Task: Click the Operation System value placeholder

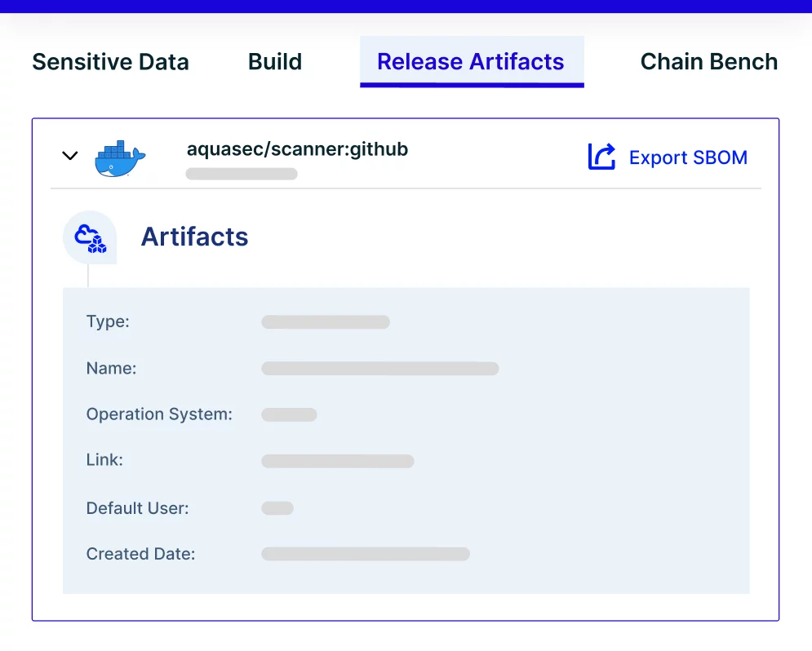Action: click(289, 414)
